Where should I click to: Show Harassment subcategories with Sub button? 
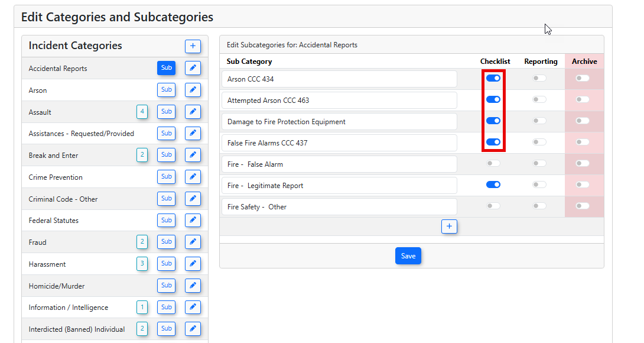[167, 264]
